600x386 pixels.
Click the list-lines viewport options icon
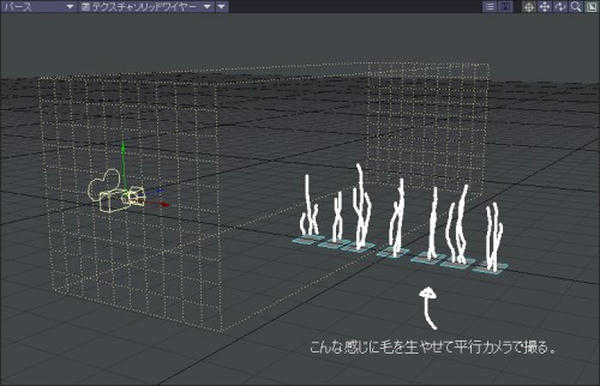click(x=489, y=7)
